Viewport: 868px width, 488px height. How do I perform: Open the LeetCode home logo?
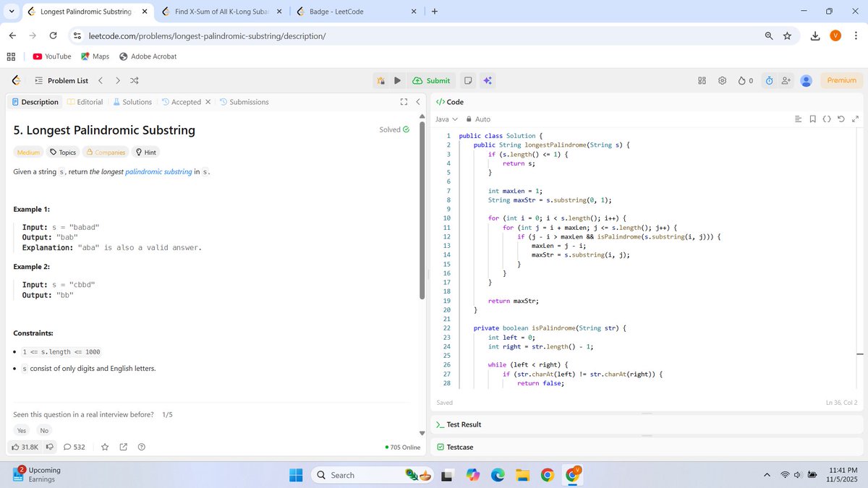[x=16, y=80]
